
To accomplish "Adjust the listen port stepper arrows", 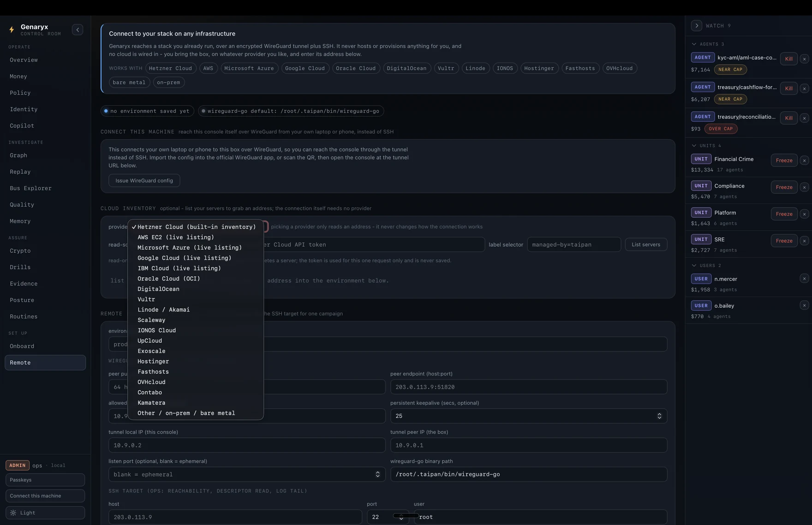I will 377,474.
